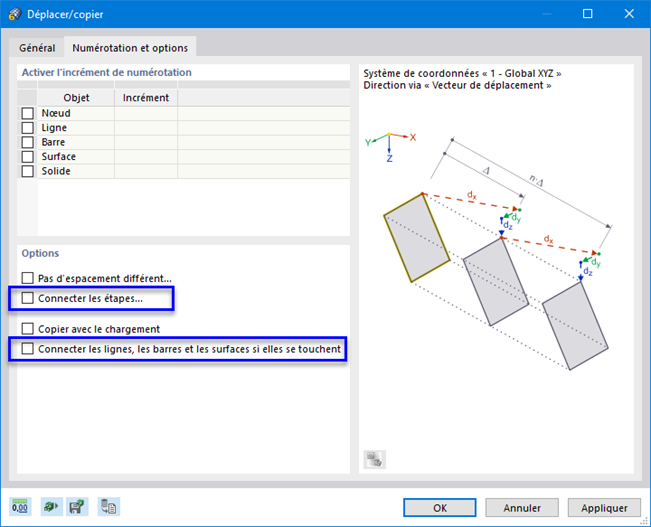Click the Incrément cell for Barre

(x=146, y=142)
